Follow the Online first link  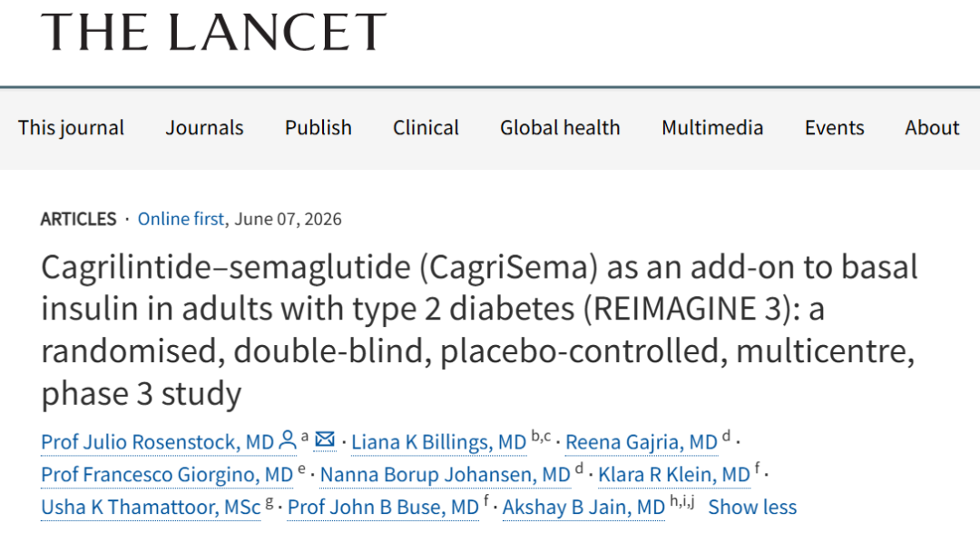click(181, 219)
